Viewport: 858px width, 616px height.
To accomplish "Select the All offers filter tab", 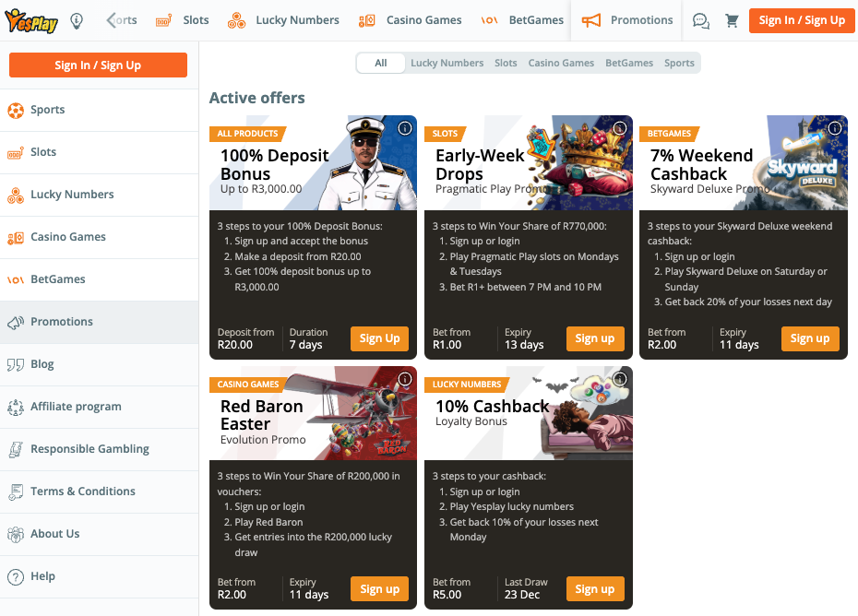I will click(x=381, y=63).
